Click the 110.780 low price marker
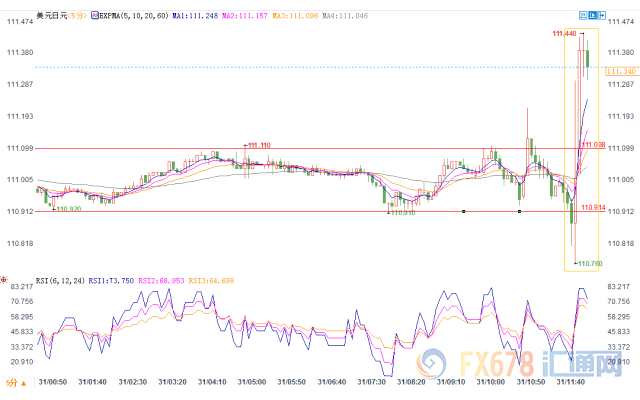Image resolution: width=640 pixels, height=400 pixels. coord(590,264)
